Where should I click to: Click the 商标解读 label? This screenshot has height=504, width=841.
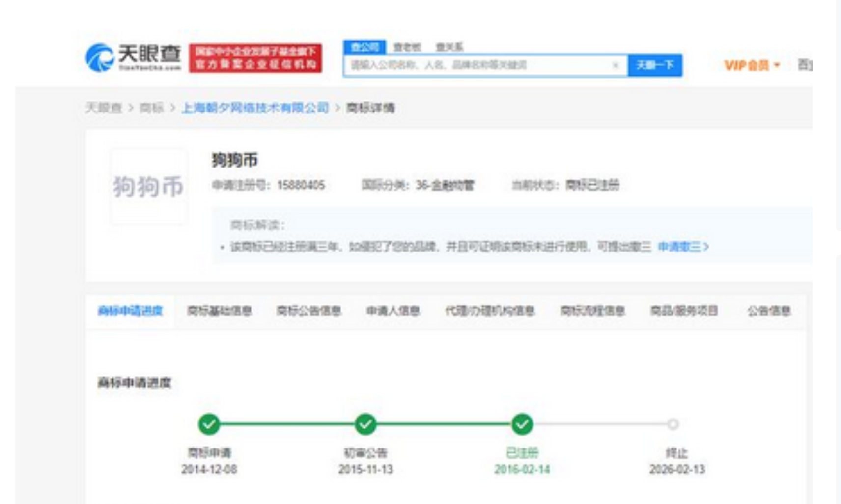point(257,225)
